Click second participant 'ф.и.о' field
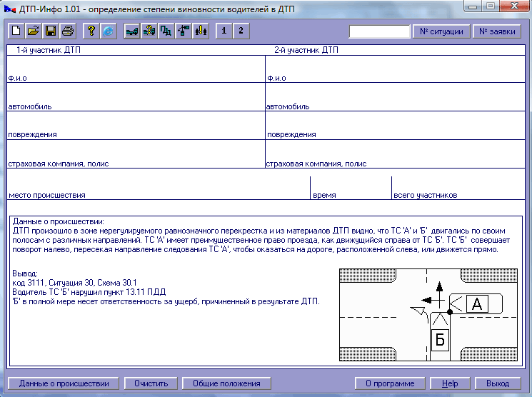Viewport: 532px width, 397px height. [396, 69]
